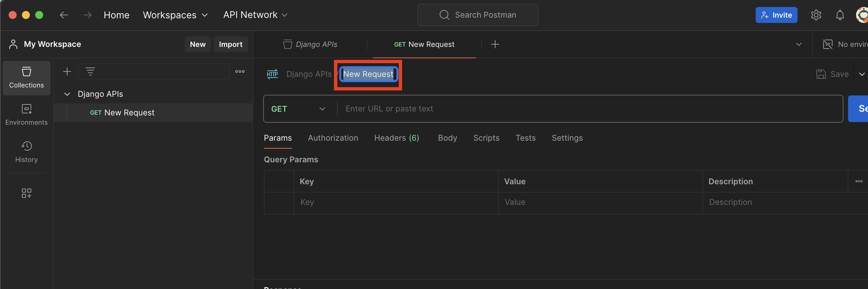Click the My Workspace title
This screenshot has width=868, height=289.
point(52,44)
